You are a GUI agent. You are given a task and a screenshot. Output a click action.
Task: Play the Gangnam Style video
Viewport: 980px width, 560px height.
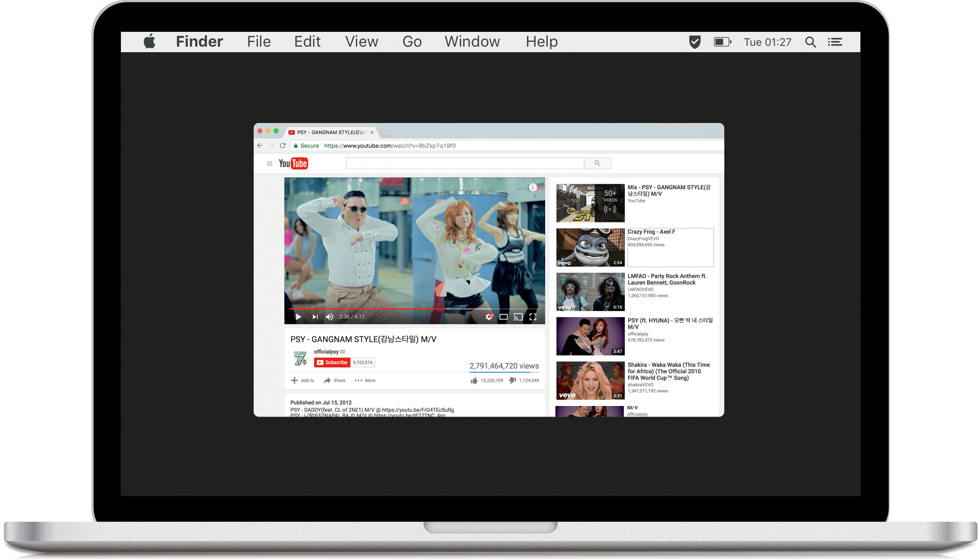click(298, 316)
